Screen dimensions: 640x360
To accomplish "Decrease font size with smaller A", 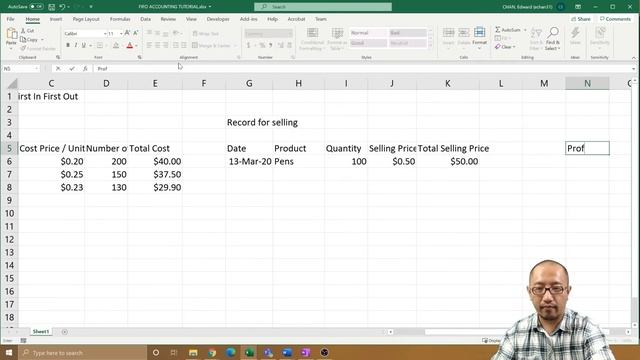I will [x=136, y=33].
